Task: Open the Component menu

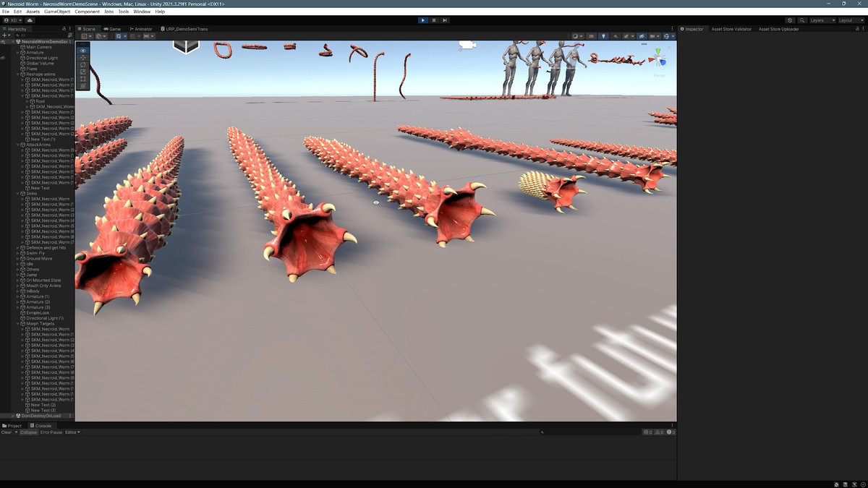Action: tap(88, 12)
